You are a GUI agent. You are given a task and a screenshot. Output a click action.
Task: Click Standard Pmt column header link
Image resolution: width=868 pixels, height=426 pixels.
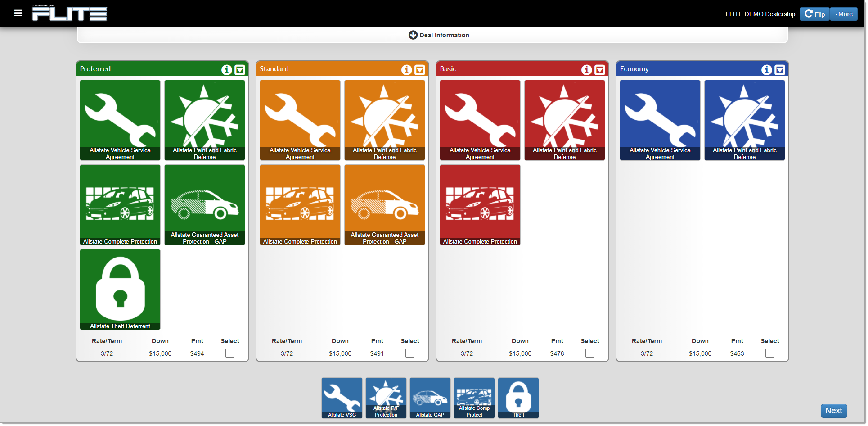click(x=377, y=341)
